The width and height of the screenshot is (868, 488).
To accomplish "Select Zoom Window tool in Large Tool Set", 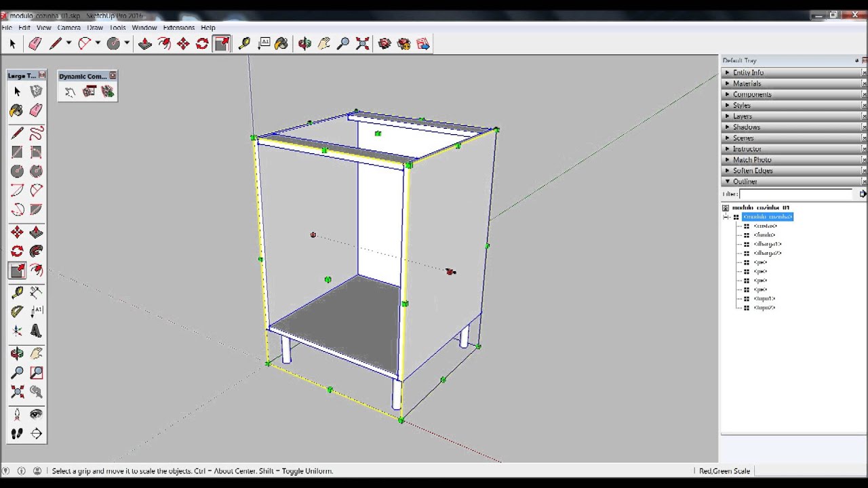I will 36,372.
